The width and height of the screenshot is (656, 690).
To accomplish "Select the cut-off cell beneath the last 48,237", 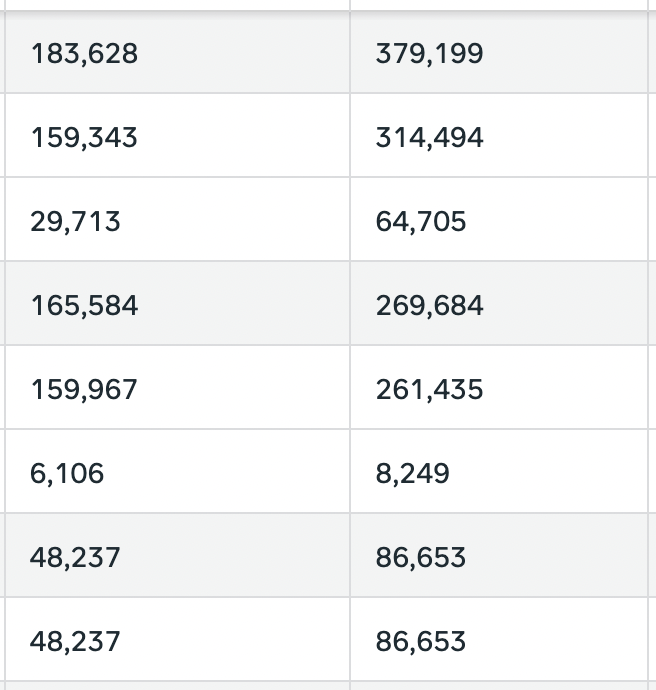I will 176,686.
